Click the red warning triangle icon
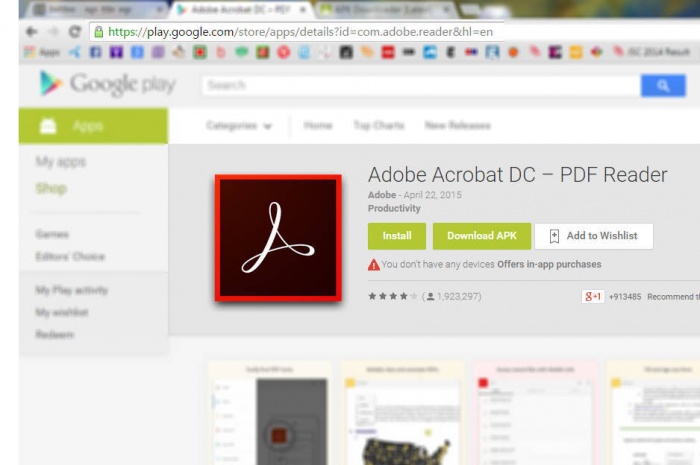The width and height of the screenshot is (700, 465). [x=374, y=265]
